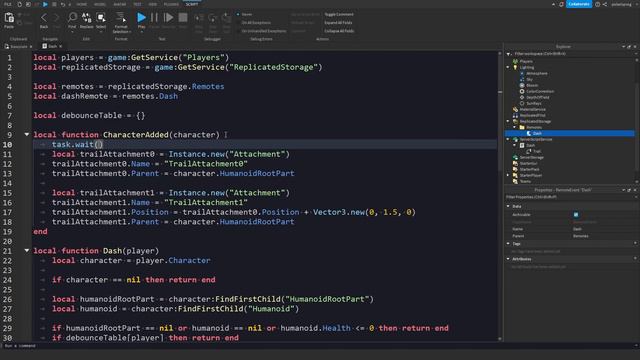Click Expand All Folds action

click(x=338, y=23)
